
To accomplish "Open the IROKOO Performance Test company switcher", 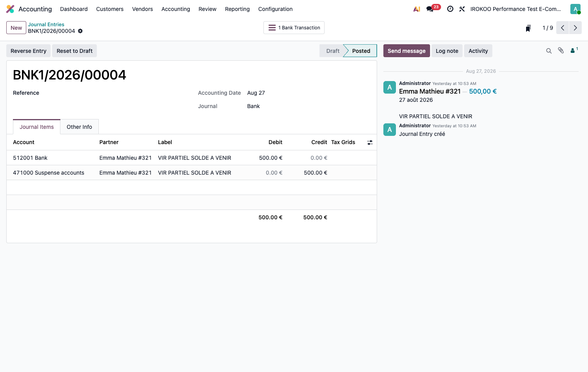I will coord(515,9).
